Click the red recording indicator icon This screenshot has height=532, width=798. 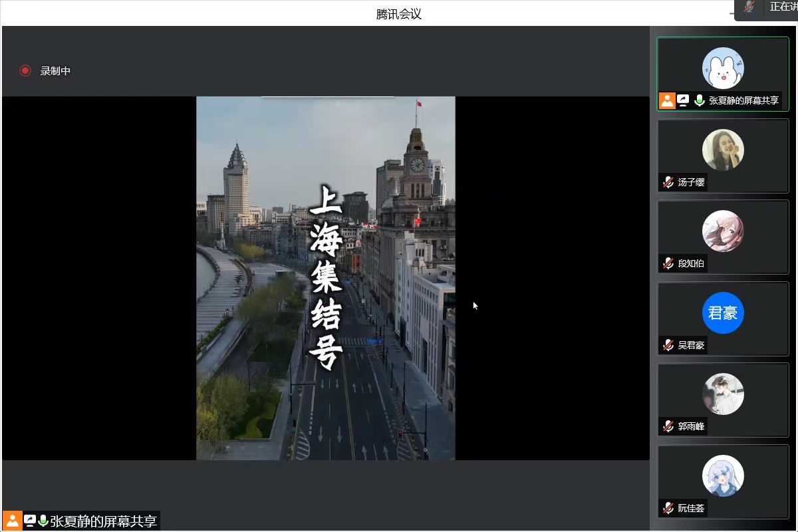(x=25, y=70)
